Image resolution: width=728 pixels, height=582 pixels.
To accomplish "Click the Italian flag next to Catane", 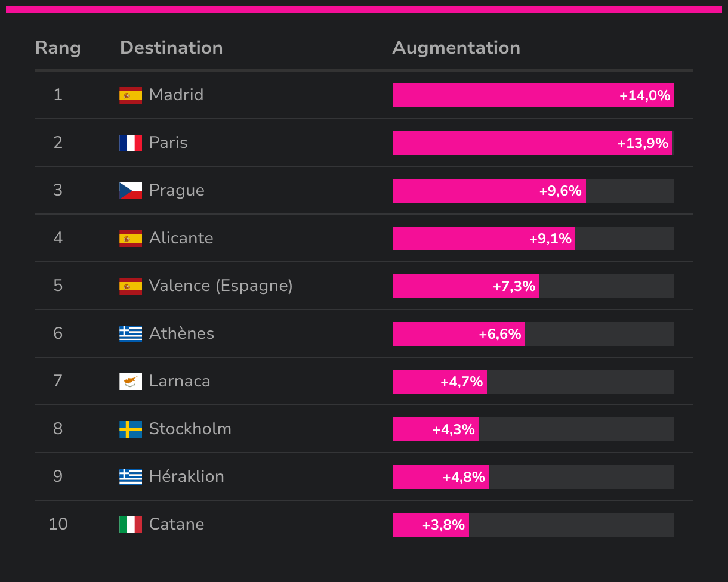I will tap(131, 525).
